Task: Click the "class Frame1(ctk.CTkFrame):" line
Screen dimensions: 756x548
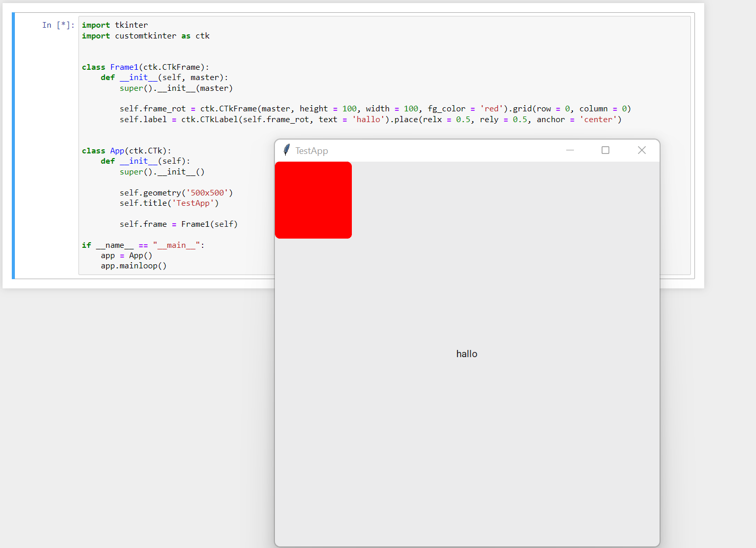Action: (146, 67)
